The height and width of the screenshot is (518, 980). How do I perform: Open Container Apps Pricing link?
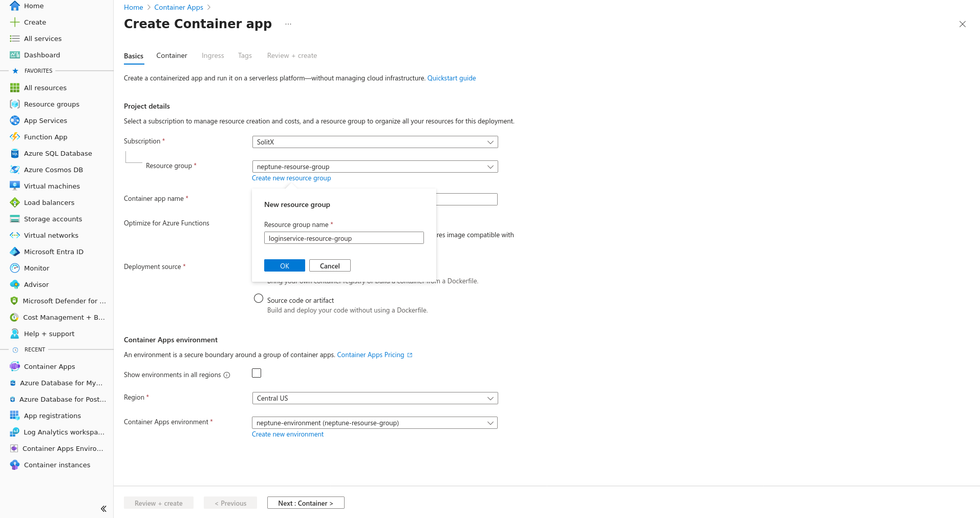point(375,355)
